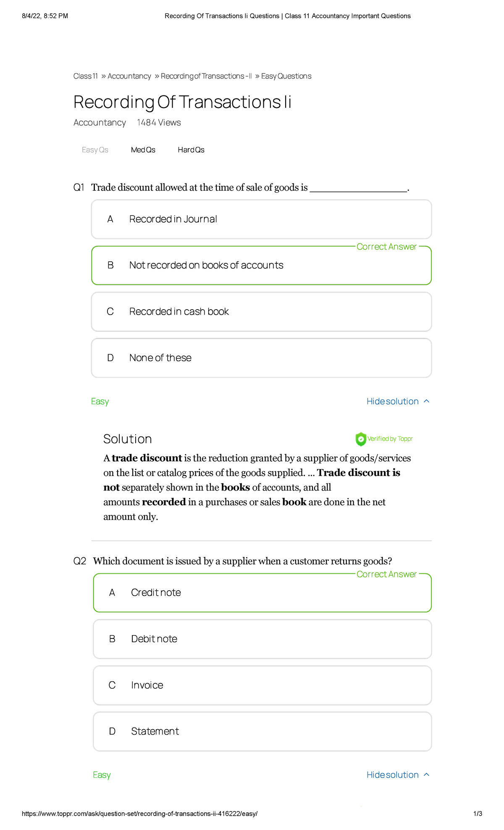Collapse Q1 solution with Hide solution chevron
This screenshot has width=504, height=830.
pos(426,401)
